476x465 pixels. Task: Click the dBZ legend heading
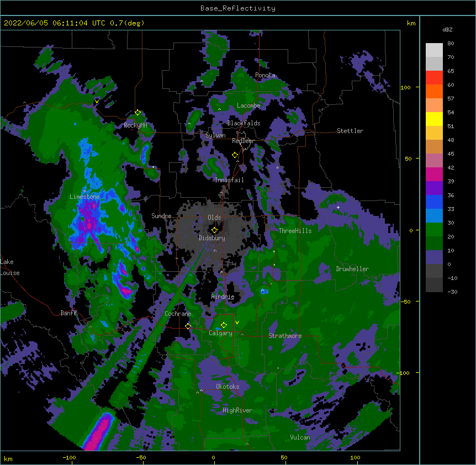447,29
